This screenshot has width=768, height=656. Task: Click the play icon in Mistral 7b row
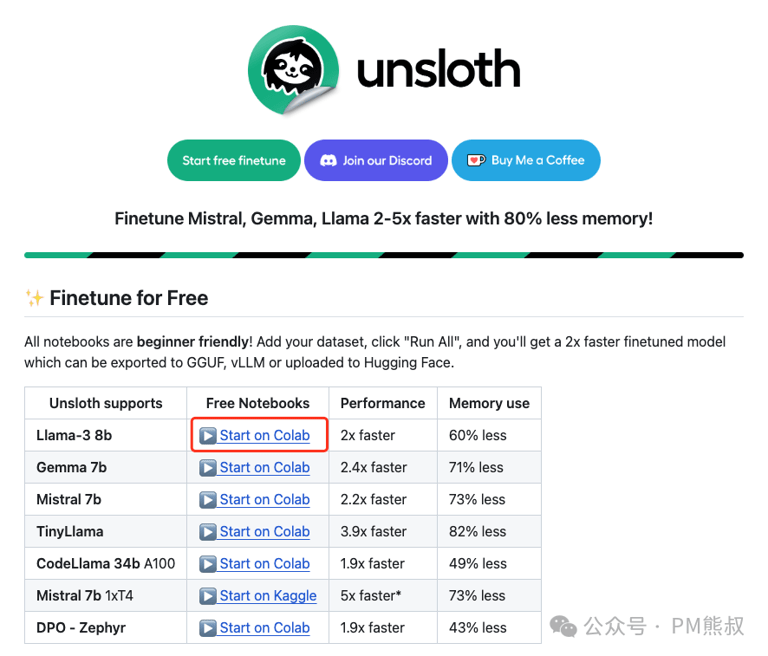coord(208,500)
